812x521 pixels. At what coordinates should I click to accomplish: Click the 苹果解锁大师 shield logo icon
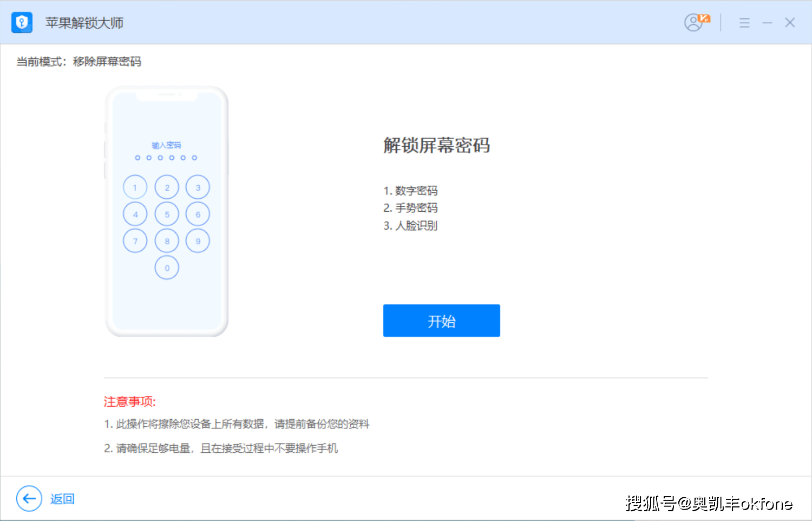coord(22,23)
